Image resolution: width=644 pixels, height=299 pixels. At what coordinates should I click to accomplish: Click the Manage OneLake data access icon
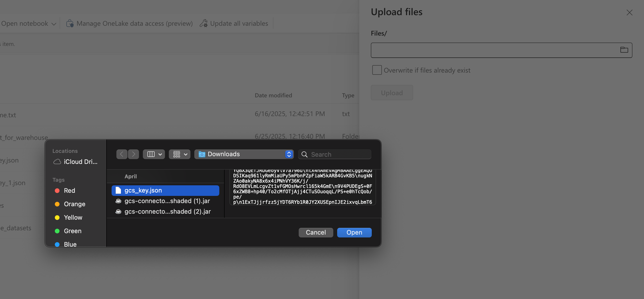(x=70, y=23)
